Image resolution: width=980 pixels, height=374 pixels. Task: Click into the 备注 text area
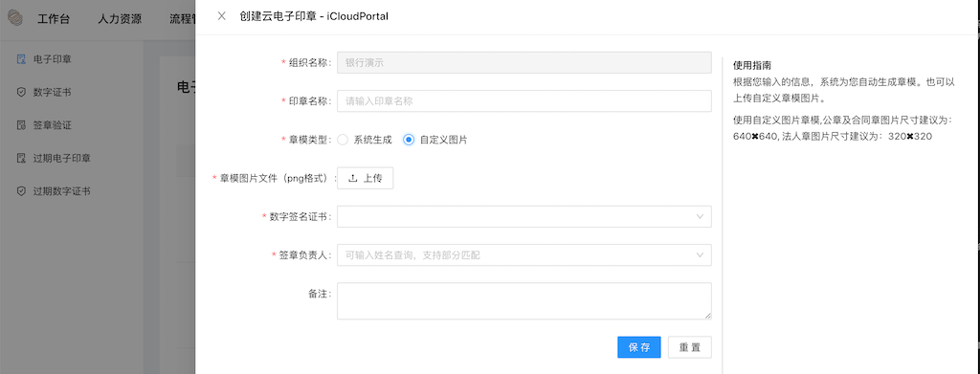[523, 301]
